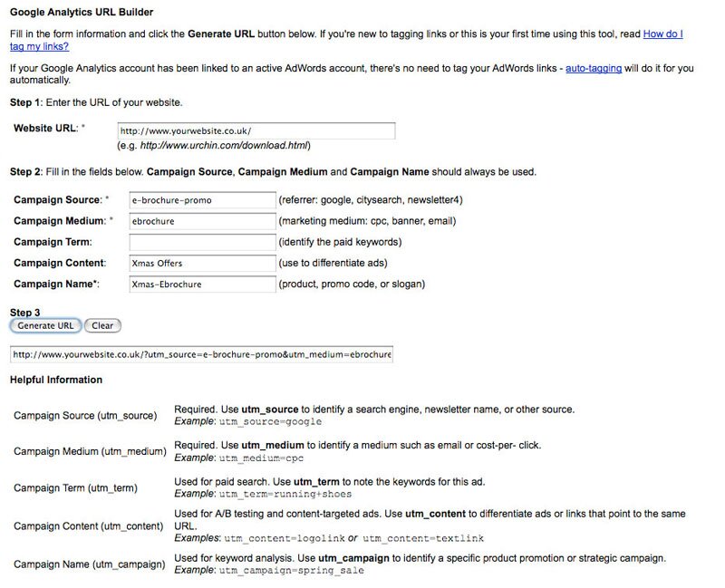Image resolution: width=725 pixels, height=588 pixels.
Task: Click the 'Helpful Information' heading
Action: pos(56,380)
